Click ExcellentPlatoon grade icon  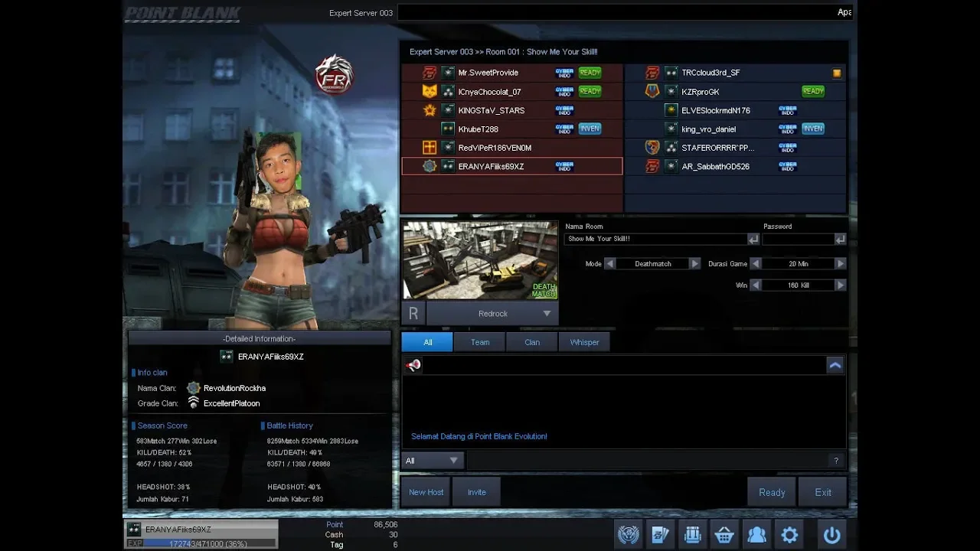click(194, 403)
